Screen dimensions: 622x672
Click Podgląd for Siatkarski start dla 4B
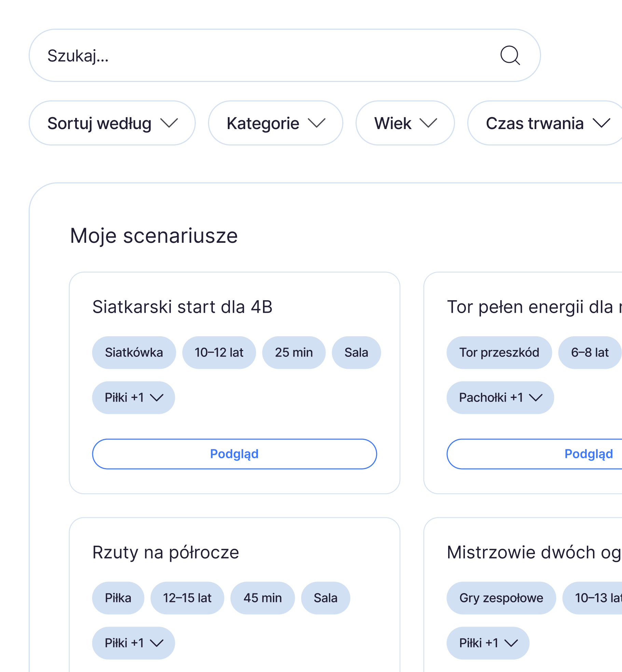(x=234, y=454)
